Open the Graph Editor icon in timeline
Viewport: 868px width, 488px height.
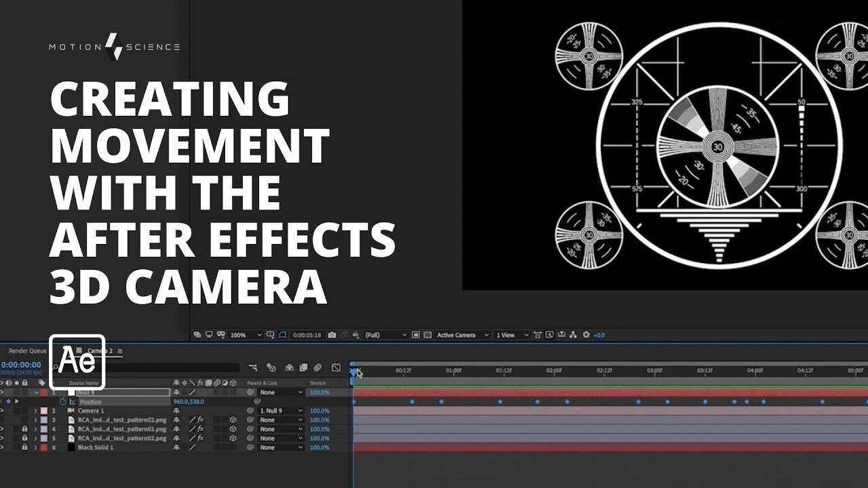[336, 367]
